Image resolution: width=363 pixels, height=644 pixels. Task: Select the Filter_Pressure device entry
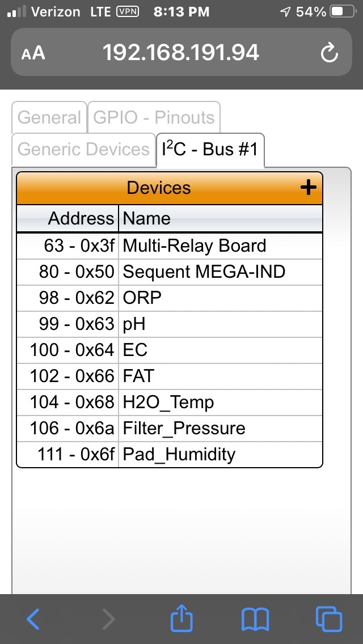pos(170,429)
